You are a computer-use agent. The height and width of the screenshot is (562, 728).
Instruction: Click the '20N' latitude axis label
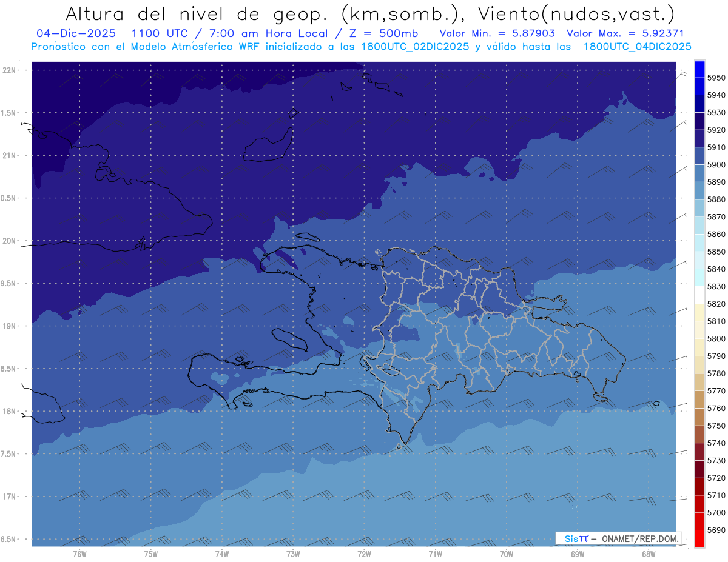[9, 241]
